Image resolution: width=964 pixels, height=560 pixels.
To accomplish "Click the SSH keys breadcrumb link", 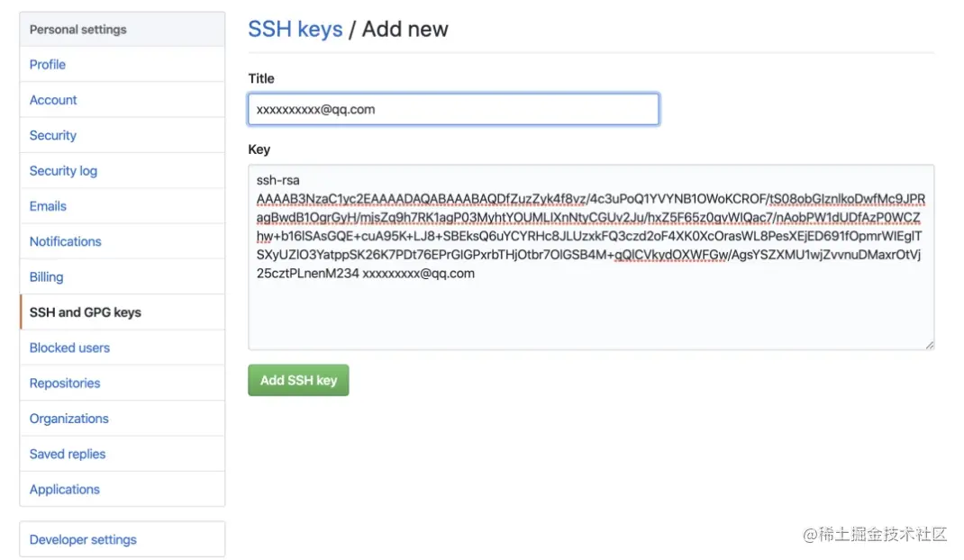I will [296, 29].
